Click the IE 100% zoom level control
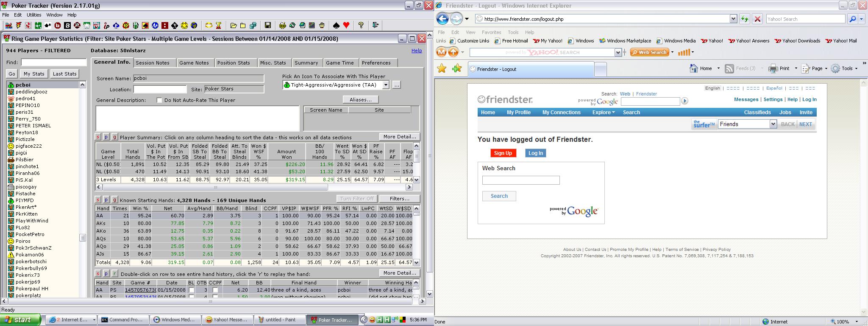The image size is (868, 326). click(x=843, y=322)
